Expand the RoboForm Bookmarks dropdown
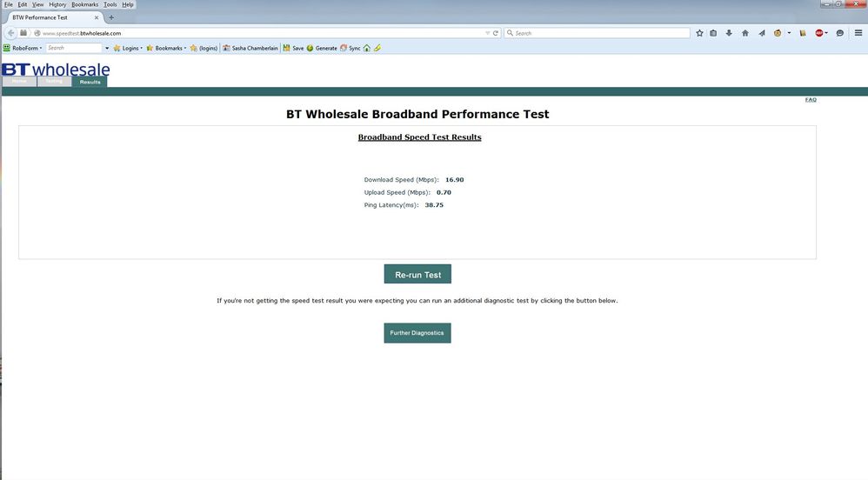This screenshot has height=480, width=868. (x=185, y=48)
